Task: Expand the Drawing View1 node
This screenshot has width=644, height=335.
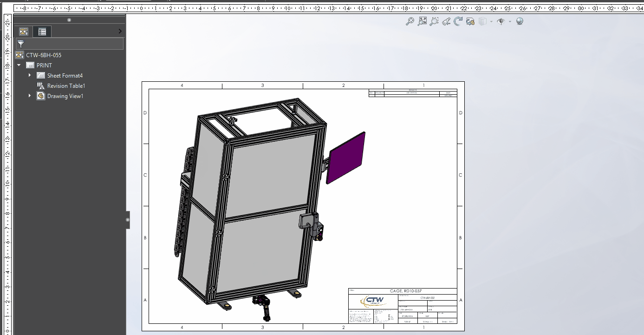Action: [x=30, y=96]
